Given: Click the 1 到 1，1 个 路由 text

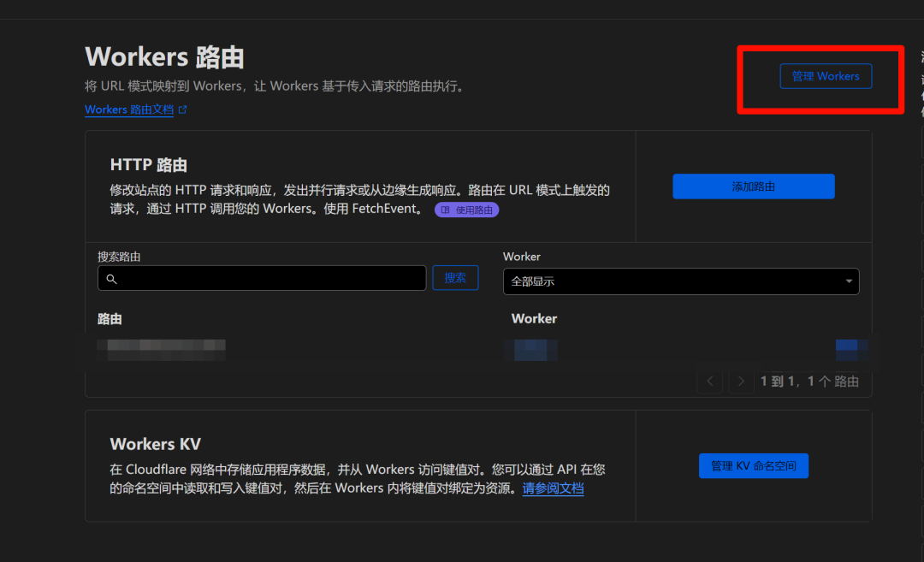Looking at the screenshot, I should (x=809, y=382).
